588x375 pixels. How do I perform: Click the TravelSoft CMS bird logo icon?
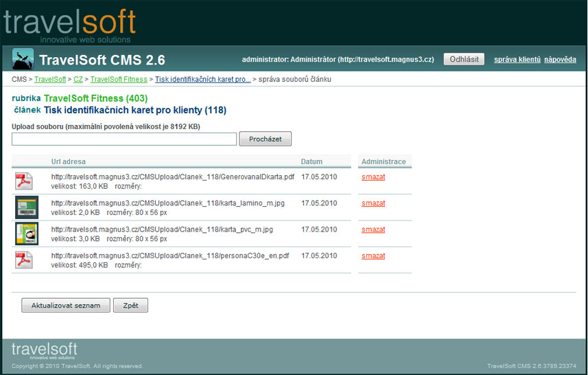click(23, 59)
